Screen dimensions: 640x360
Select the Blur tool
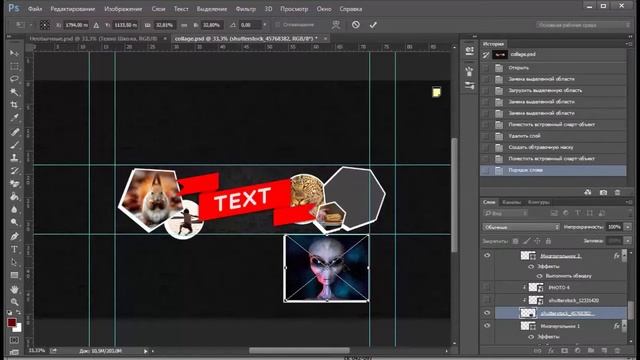[14, 210]
